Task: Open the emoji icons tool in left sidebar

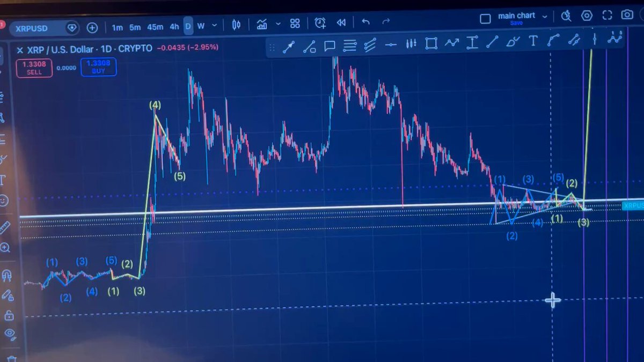Action: coord(4,201)
